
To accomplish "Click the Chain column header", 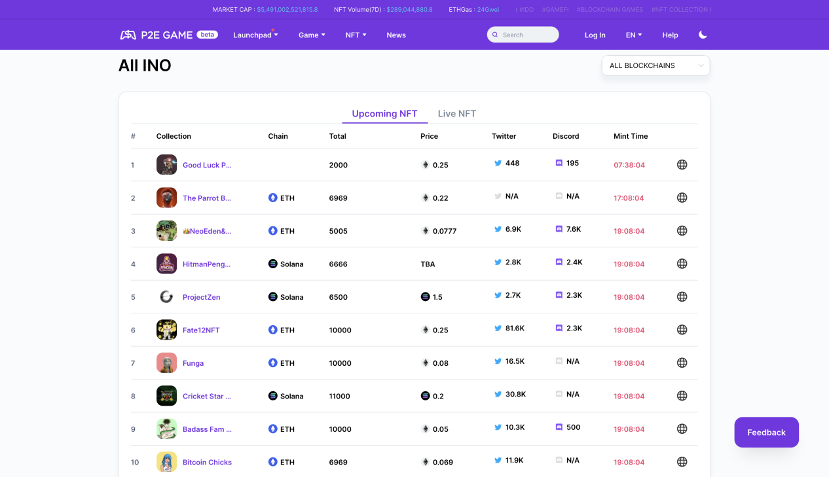I will [278, 136].
